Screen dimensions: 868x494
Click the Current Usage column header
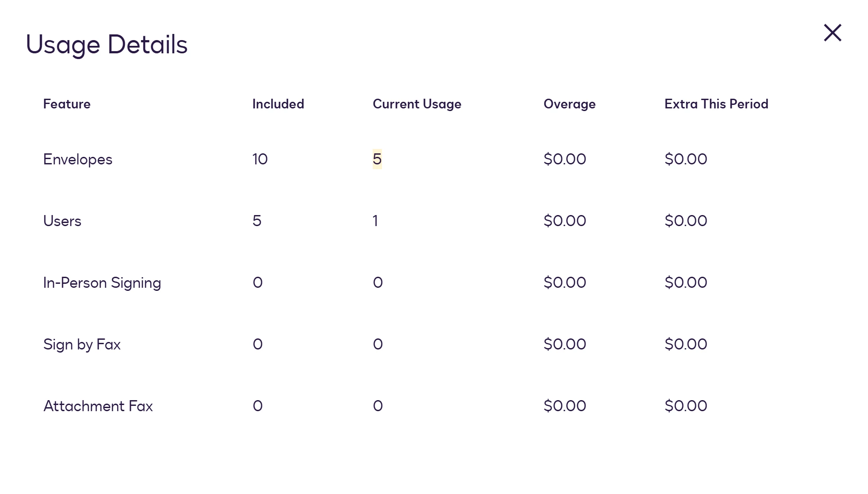point(417,104)
